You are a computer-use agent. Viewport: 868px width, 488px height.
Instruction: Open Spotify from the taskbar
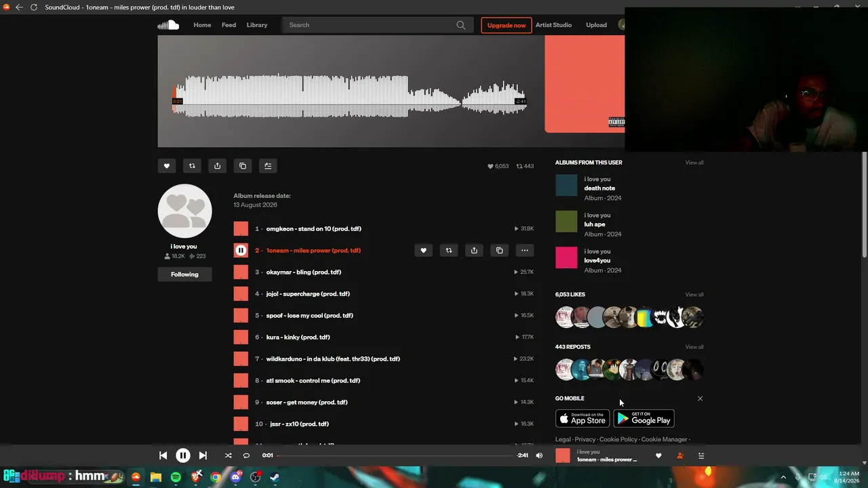[x=176, y=477]
